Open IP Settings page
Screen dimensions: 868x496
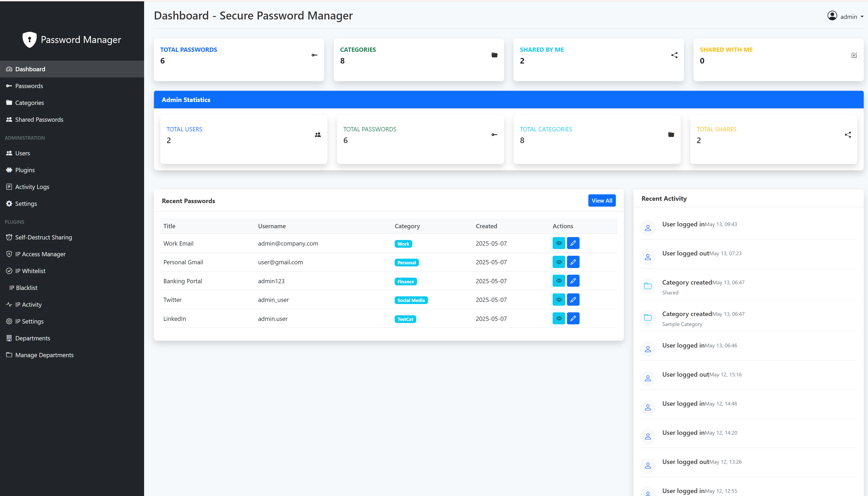(x=72, y=321)
